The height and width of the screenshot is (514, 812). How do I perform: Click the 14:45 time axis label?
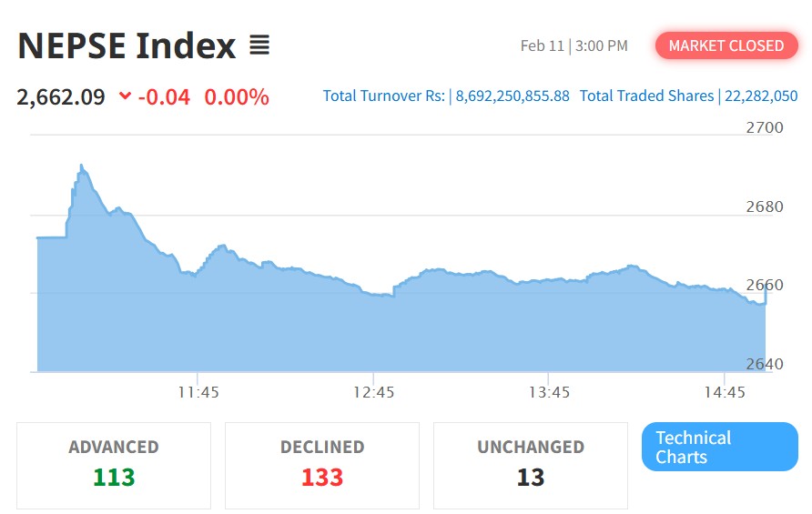(724, 392)
